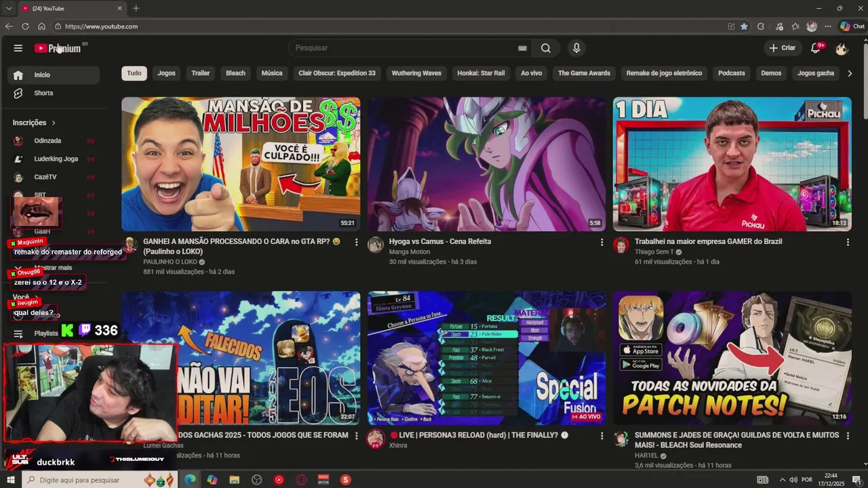Open options for Trabalhei na maior empresa video
Image resolution: width=868 pixels, height=488 pixels.
(x=848, y=242)
